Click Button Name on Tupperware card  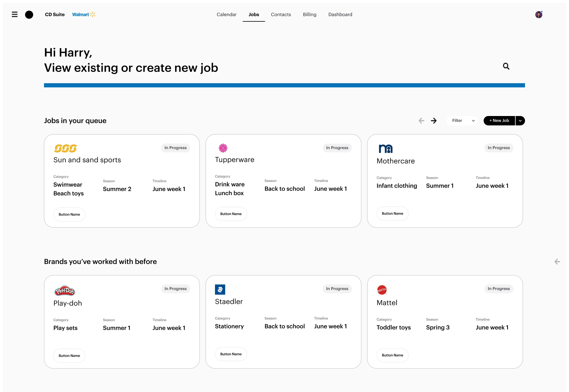tap(231, 214)
